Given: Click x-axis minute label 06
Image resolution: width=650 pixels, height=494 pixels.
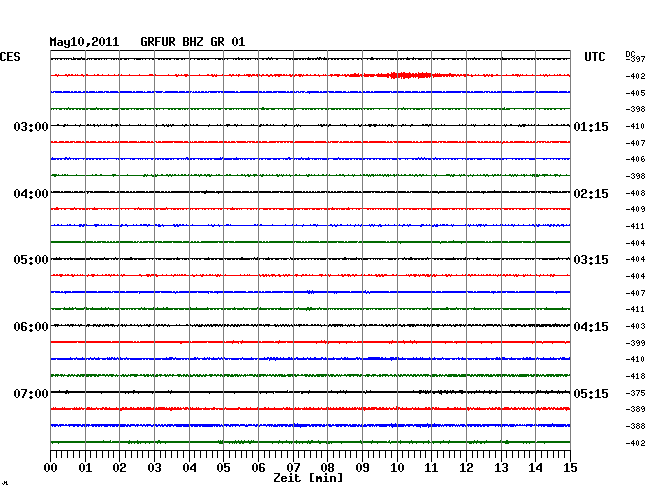Looking at the screenshot, I should 258,467.
